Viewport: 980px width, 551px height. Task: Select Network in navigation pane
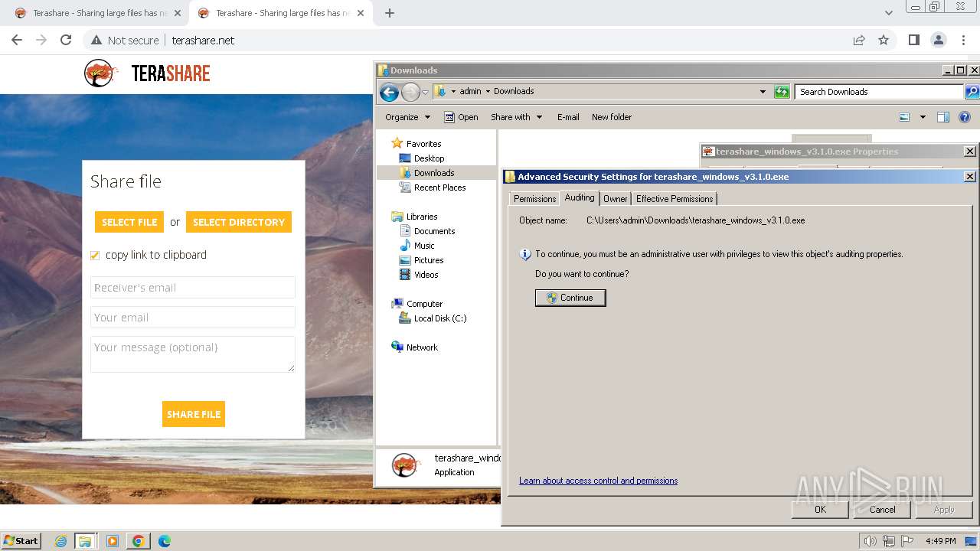click(422, 347)
